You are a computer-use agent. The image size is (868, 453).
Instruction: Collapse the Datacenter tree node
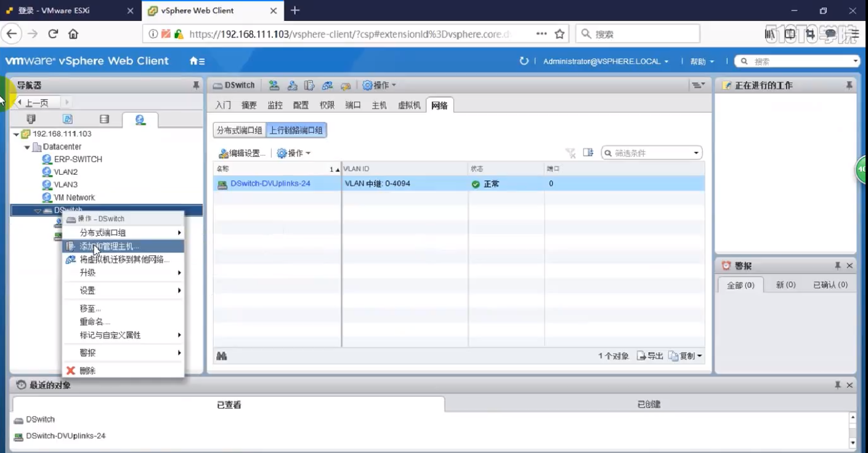(x=27, y=147)
